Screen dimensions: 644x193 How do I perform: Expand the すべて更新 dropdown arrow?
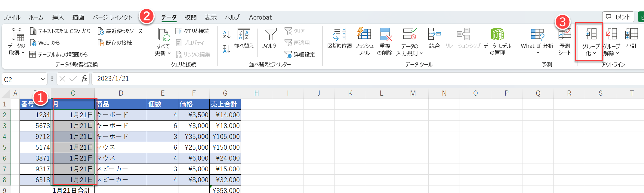click(169, 53)
